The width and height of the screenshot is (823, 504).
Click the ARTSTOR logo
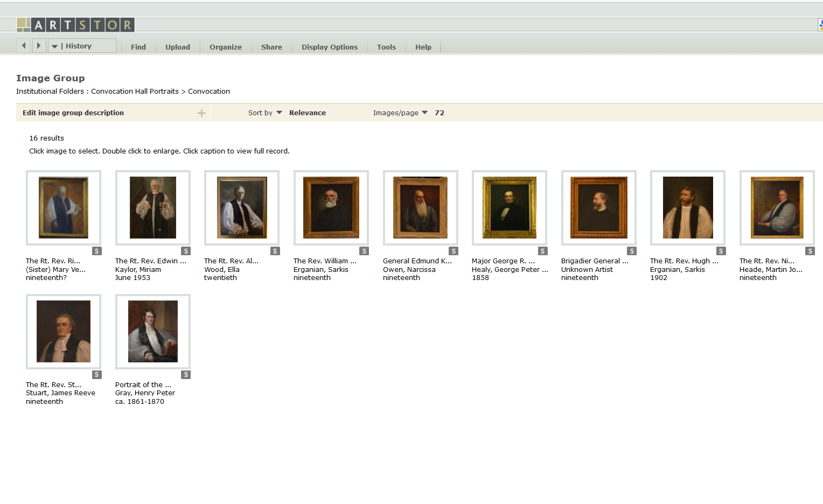coord(75,25)
